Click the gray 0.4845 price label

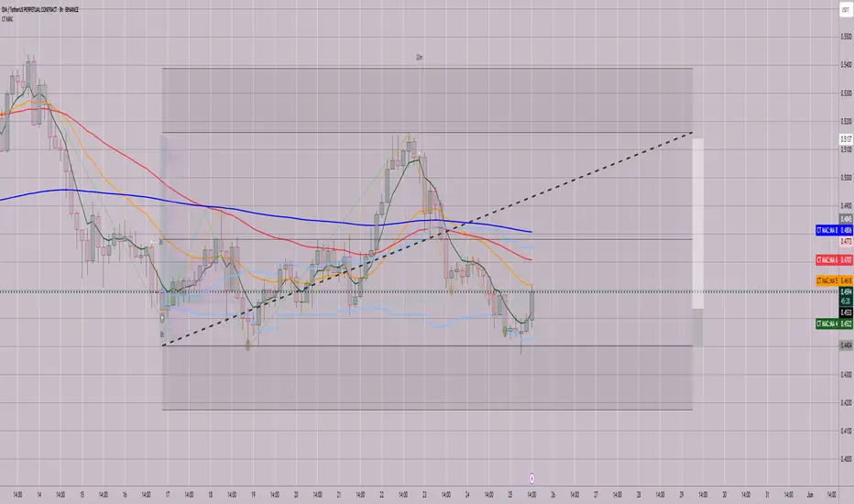click(846, 220)
